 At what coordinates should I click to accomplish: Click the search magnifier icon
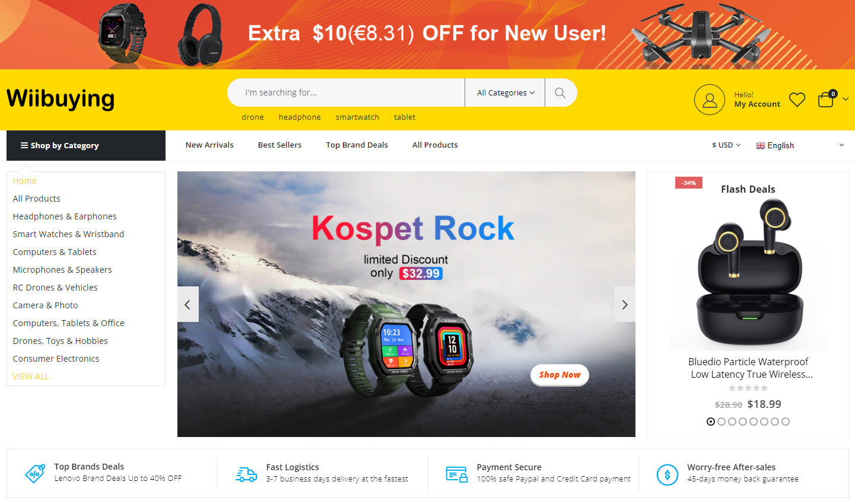(560, 93)
